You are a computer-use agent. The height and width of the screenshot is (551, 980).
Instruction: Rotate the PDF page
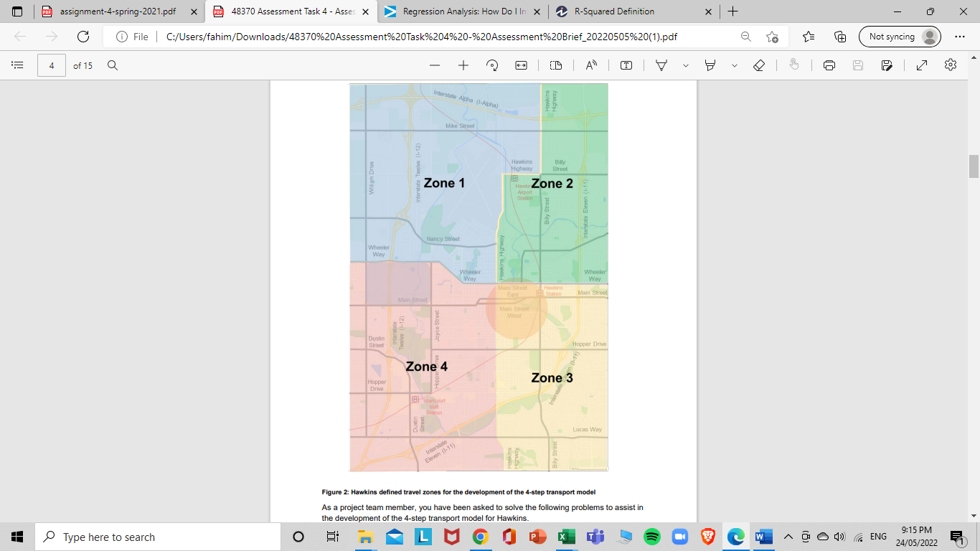pyautogui.click(x=492, y=65)
